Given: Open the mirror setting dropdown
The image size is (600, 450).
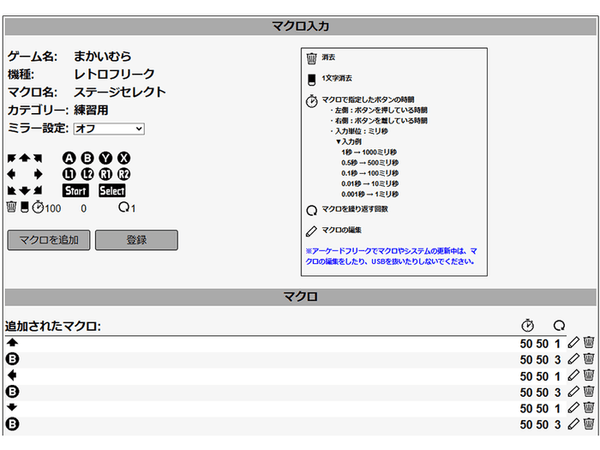Looking at the screenshot, I should pos(109,129).
